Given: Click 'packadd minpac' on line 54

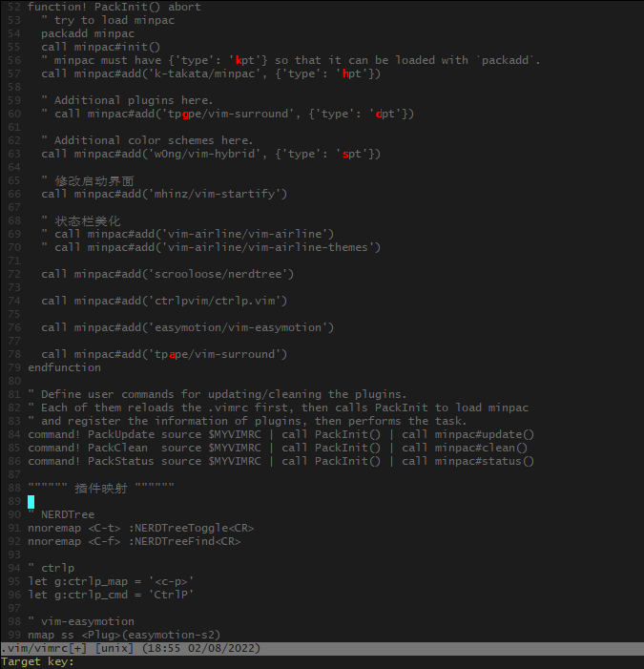Looking at the screenshot, I should (88, 33).
